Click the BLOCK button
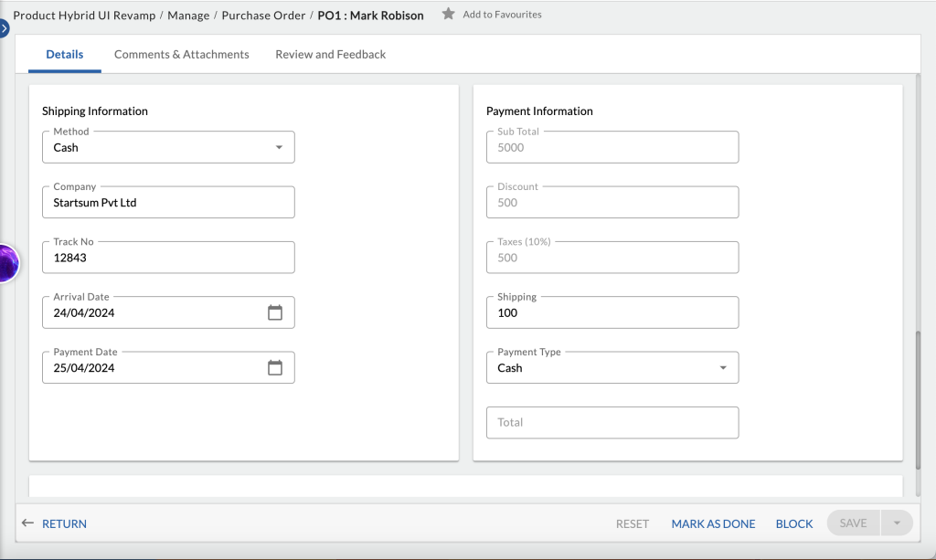This screenshot has width=936, height=560. pos(793,523)
